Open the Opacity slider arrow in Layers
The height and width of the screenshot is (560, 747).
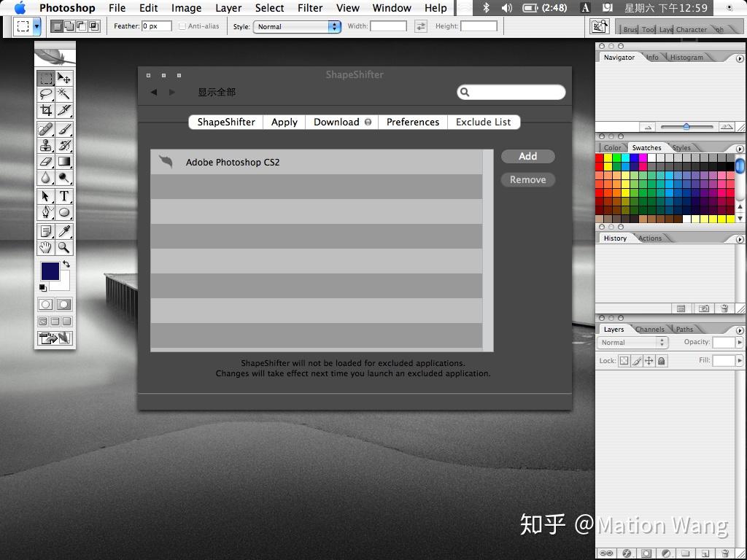coord(740,342)
